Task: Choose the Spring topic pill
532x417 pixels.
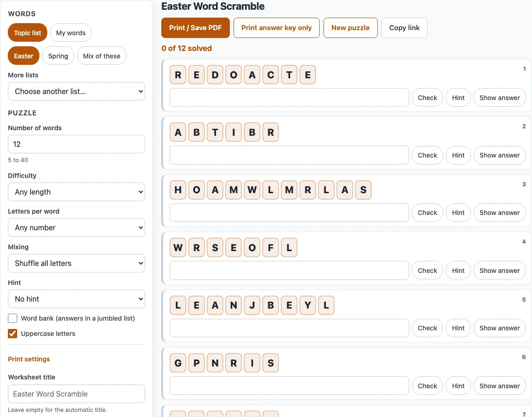Action: 58,56
